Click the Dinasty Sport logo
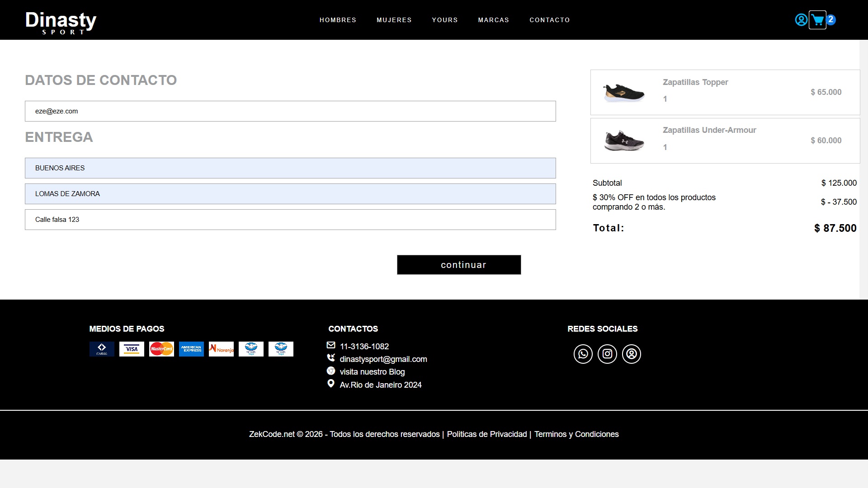868x488 pixels. pos(61,22)
